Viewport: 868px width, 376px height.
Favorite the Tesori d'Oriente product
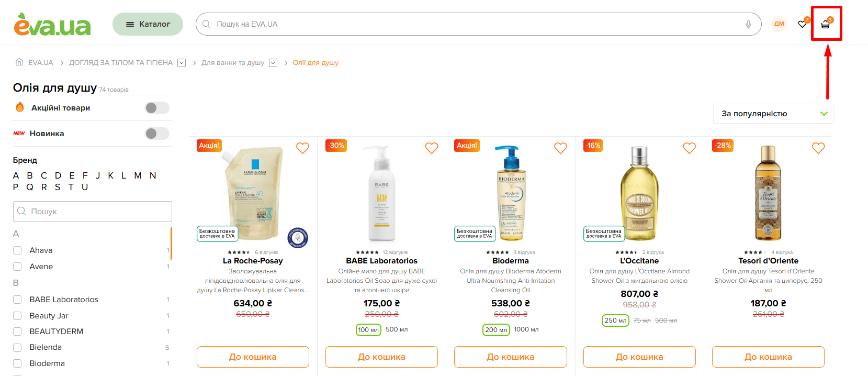pyautogui.click(x=818, y=148)
